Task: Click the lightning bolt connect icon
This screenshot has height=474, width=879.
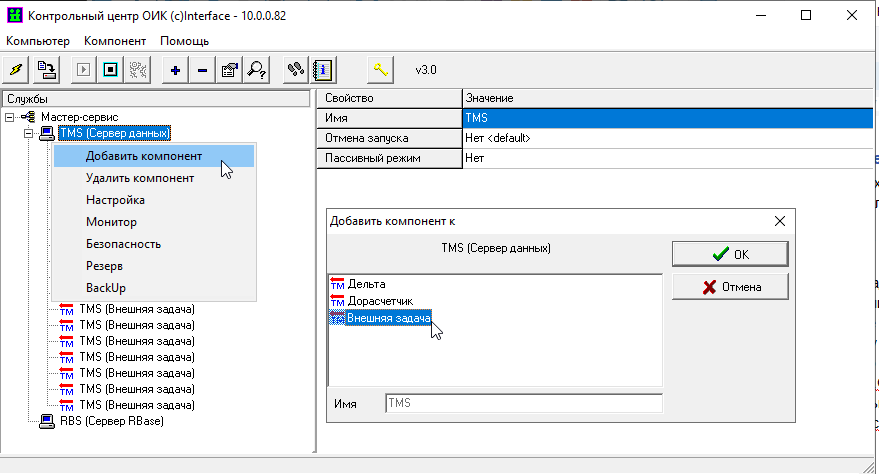Action: tap(16, 70)
